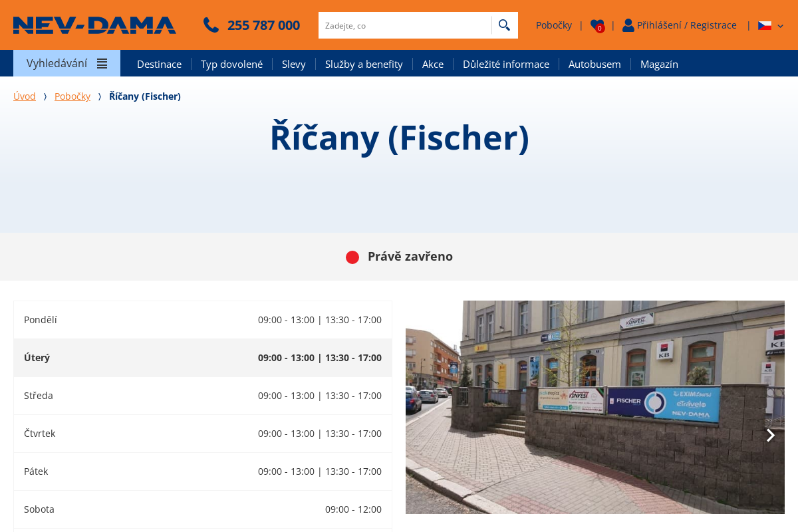Select the Pondělí opening hours row
Screen dimensions: 798x532
[x=203, y=320]
